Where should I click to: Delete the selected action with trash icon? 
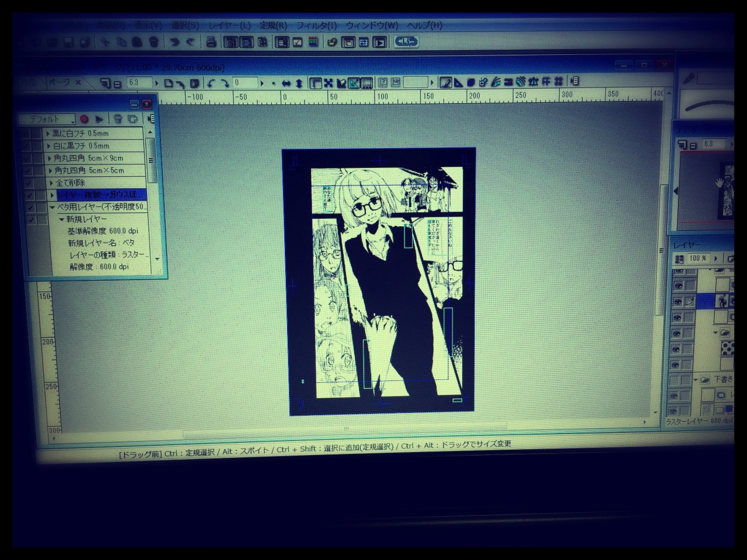coord(117,119)
